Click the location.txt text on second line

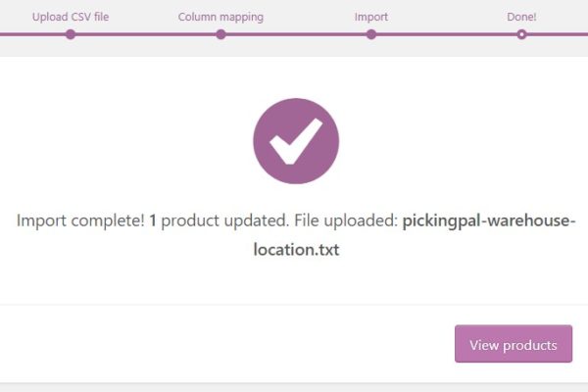[295, 249]
